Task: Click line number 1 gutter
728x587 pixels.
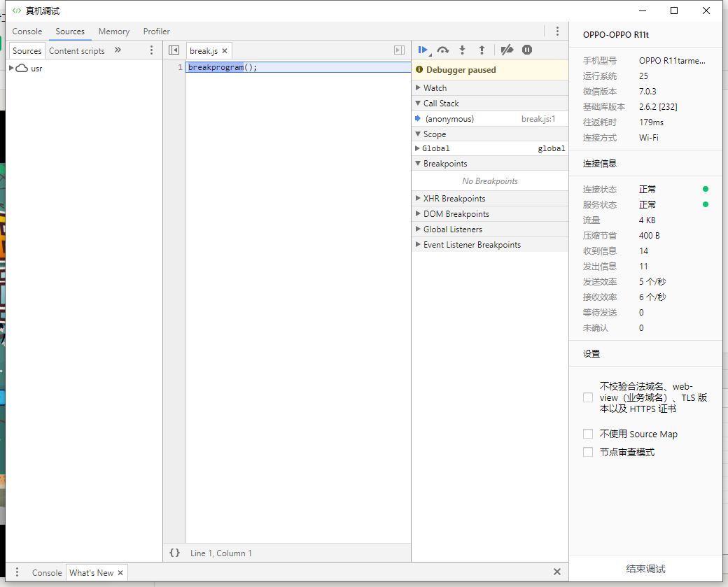Action: click(180, 67)
